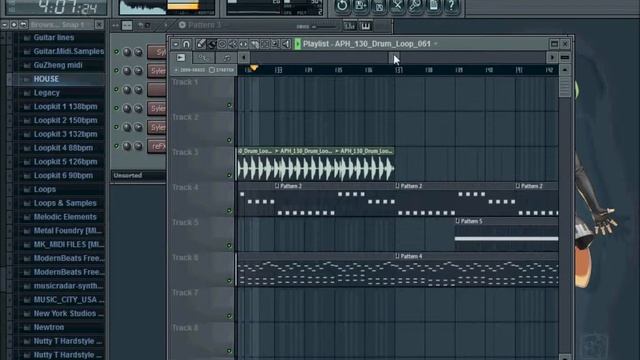Open the project info clipboard icon

tap(433, 5)
